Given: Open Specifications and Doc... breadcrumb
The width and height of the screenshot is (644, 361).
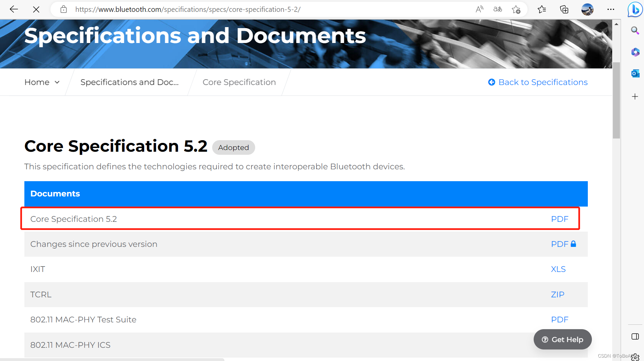Looking at the screenshot, I should tap(130, 82).
